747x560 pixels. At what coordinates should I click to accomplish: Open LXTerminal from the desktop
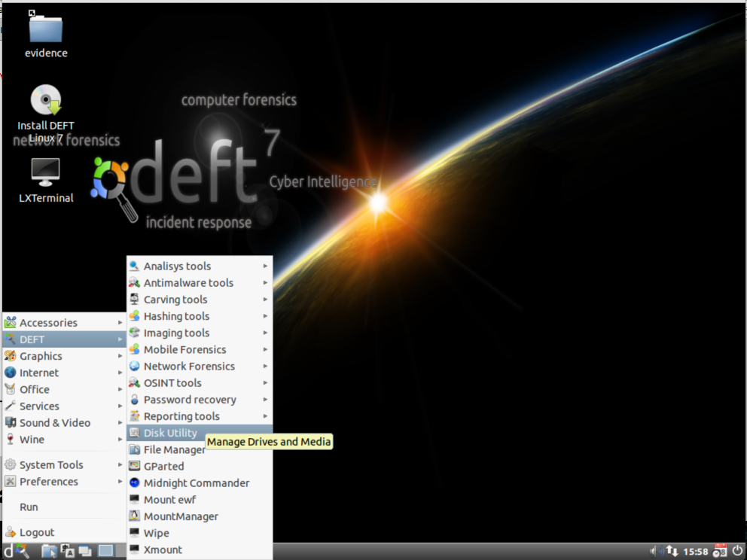[x=46, y=181]
